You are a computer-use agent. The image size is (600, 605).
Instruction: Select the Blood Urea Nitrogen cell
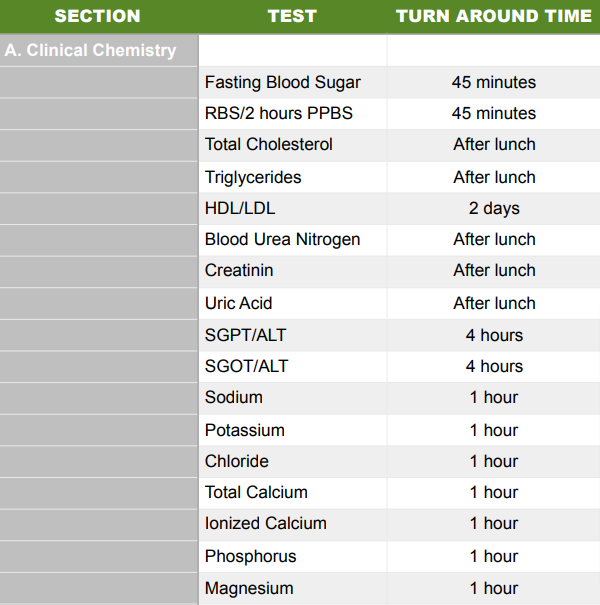(283, 239)
